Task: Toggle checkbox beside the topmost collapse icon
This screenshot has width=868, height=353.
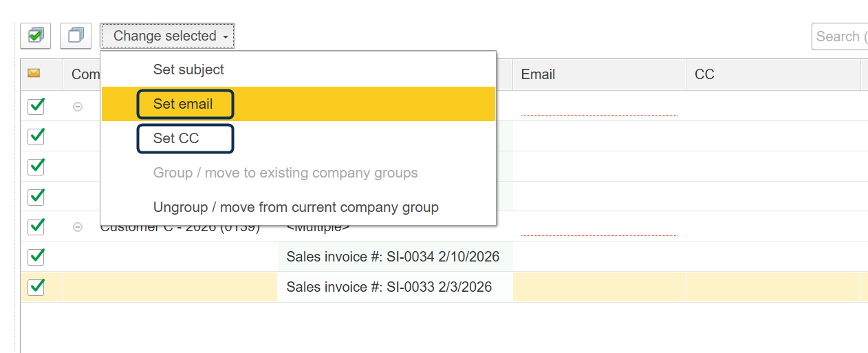Action: tap(36, 106)
